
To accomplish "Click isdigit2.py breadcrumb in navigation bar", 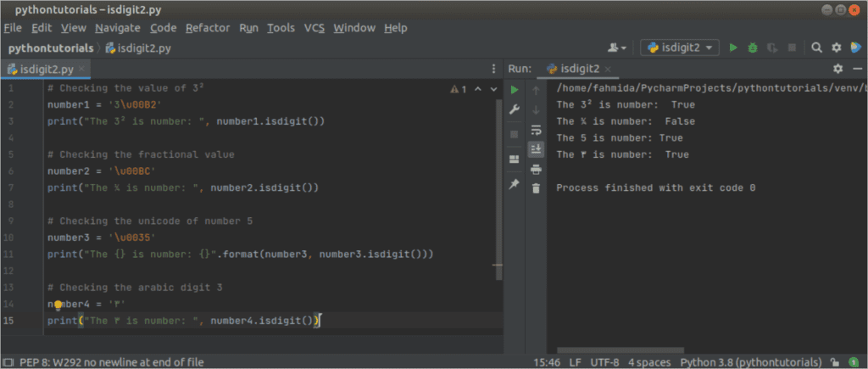I will tap(138, 48).
